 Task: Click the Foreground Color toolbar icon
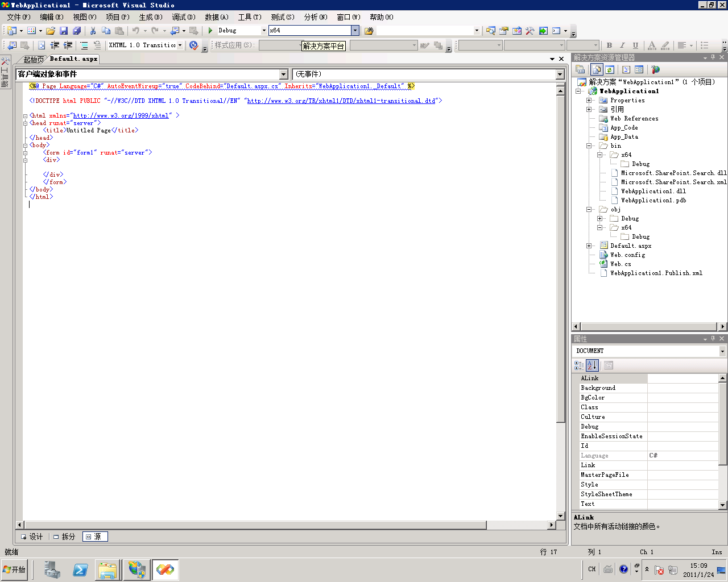(x=652, y=45)
